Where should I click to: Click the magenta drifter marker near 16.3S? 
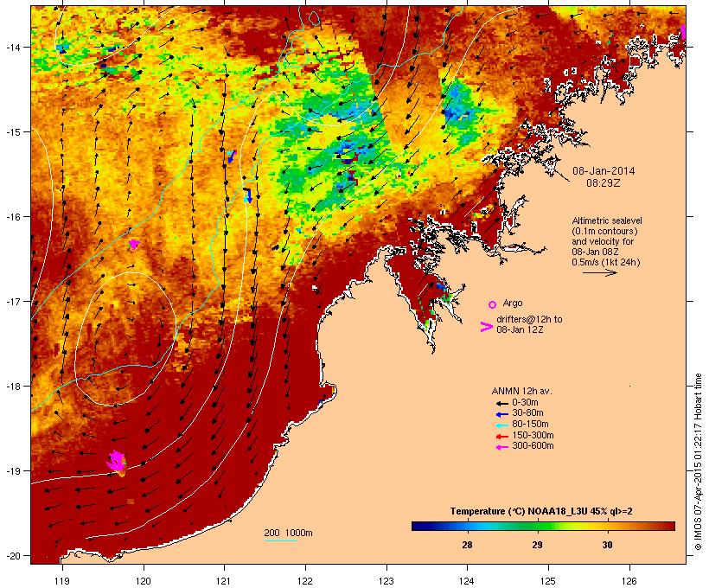pos(134,244)
